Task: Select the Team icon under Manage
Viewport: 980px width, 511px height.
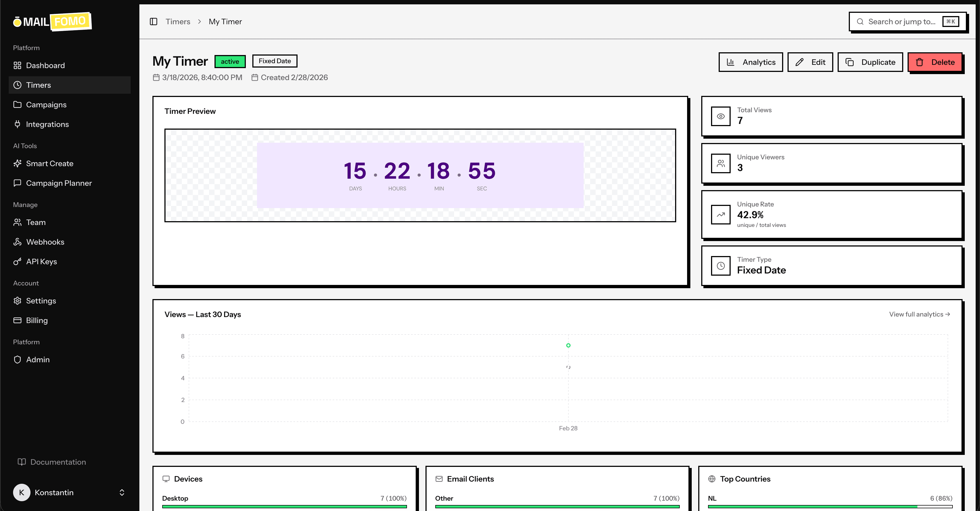Action: [17, 222]
